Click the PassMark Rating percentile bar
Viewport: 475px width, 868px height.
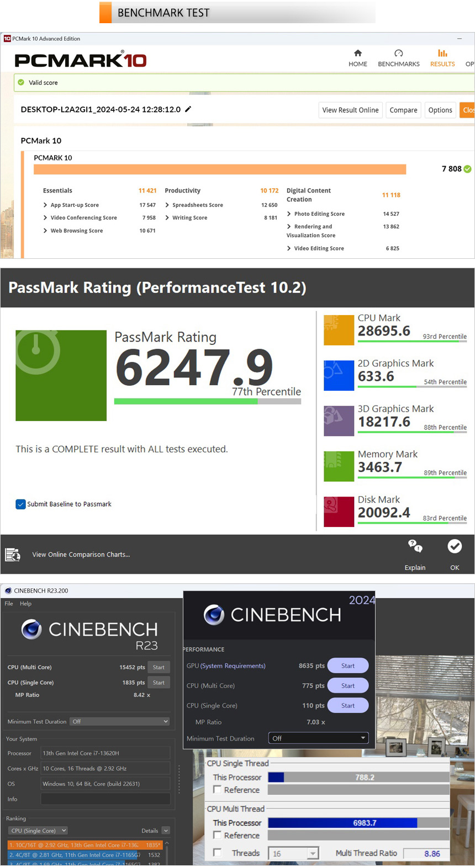[x=208, y=402]
